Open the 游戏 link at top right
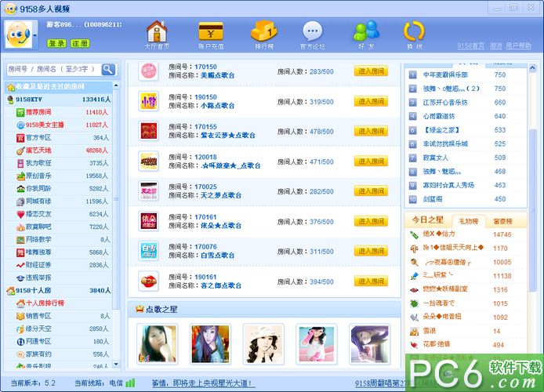 tap(495, 45)
